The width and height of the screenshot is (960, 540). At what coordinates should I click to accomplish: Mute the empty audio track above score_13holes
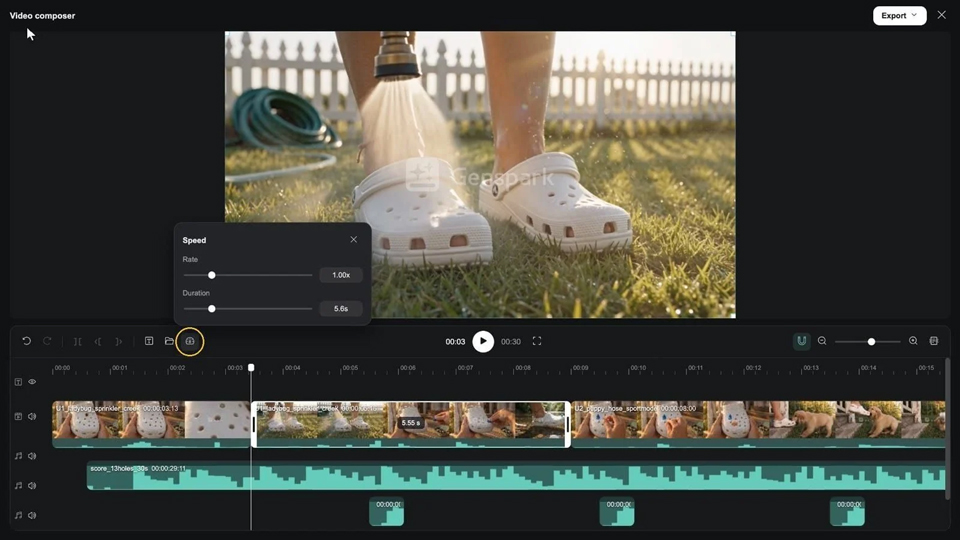click(x=32, y=456)
